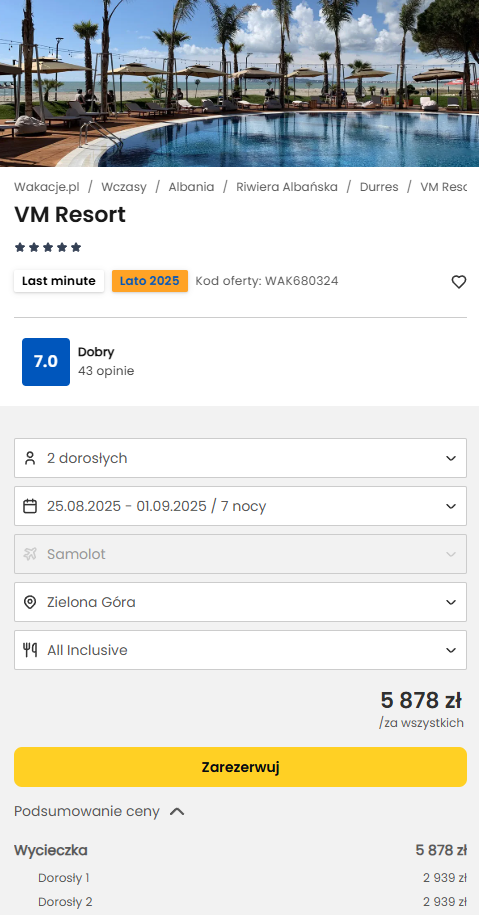Click the Zarezerwuj booking button
Image resolution: width=479 pixels, height=915 pixels.
tap(240, 767)
